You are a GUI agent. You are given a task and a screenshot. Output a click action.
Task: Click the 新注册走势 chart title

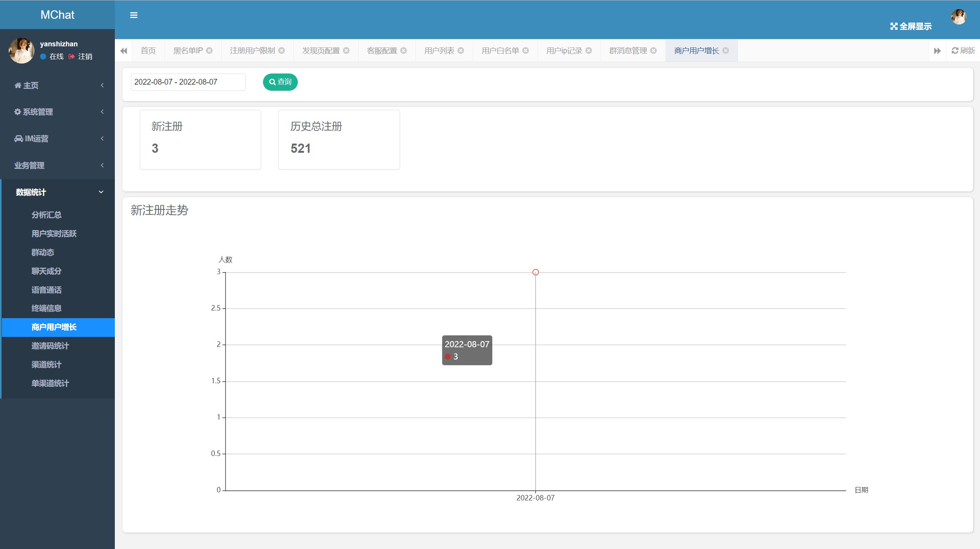(x=159, y=210)
